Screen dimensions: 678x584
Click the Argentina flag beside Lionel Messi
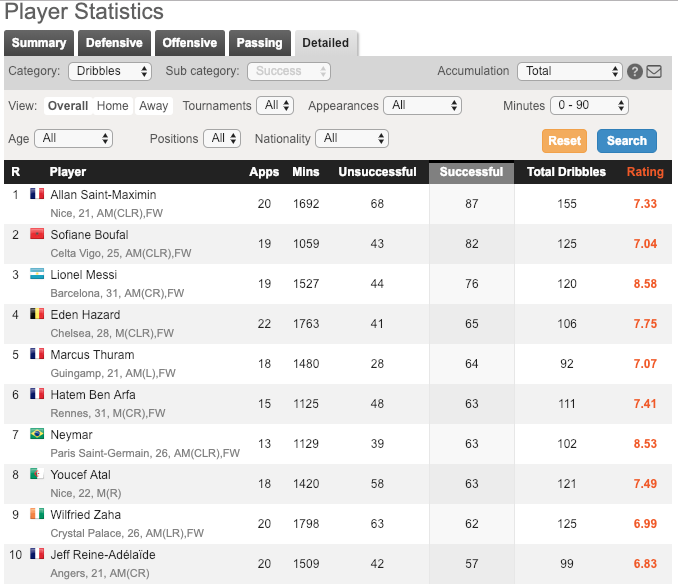(x=38, y=274)
